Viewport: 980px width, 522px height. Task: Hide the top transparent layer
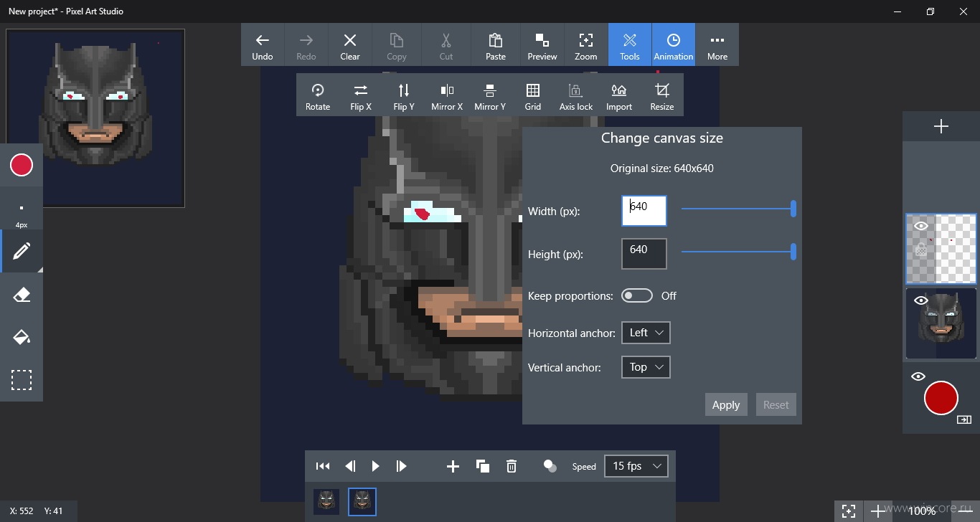[x=921, y=227]
